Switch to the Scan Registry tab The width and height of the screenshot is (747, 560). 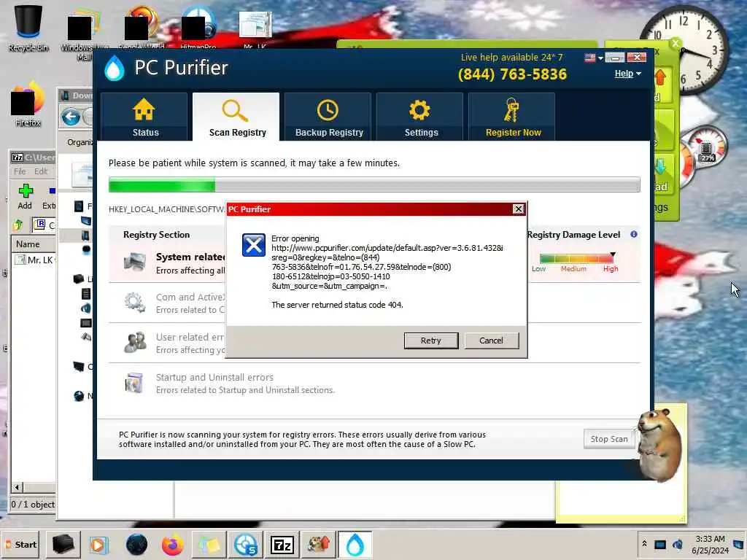pos(236,117)
